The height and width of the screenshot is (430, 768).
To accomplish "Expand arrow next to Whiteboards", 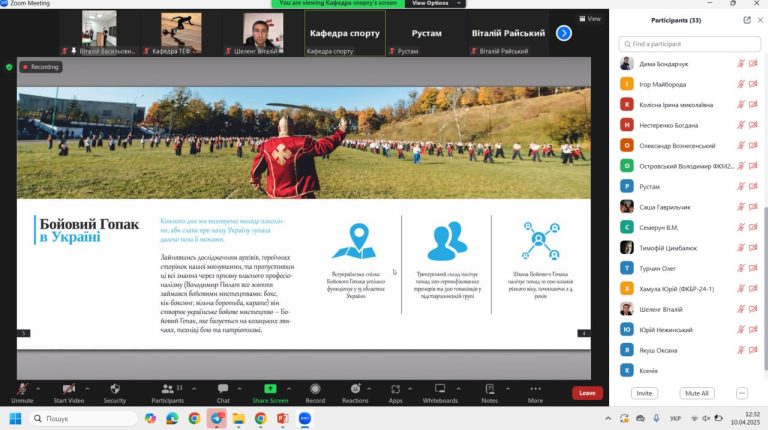I will pyautogui.click(x=458, y=389).
